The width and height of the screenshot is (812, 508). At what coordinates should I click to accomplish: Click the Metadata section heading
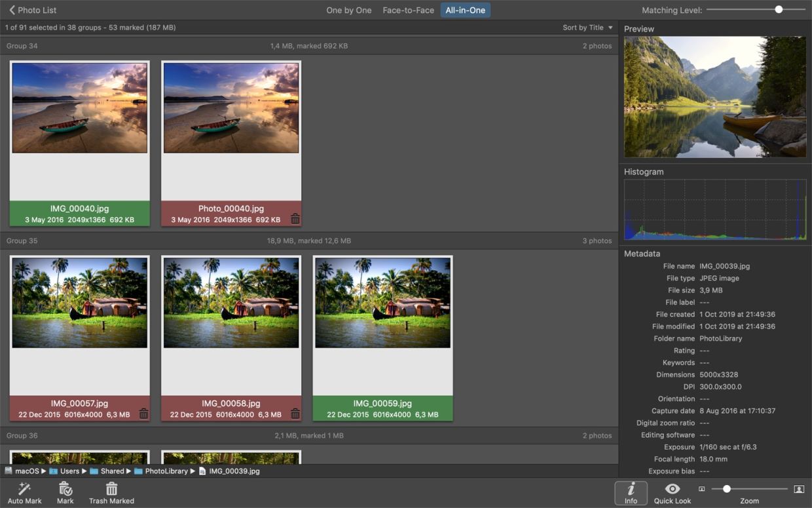tap(642, 254)
